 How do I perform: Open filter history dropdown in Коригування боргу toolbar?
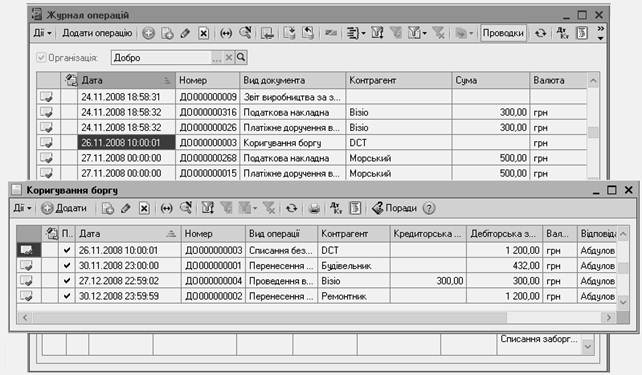[248, 208]
